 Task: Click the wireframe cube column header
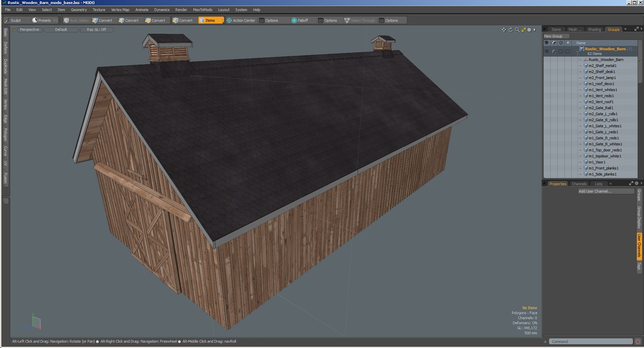coord(561,43)
